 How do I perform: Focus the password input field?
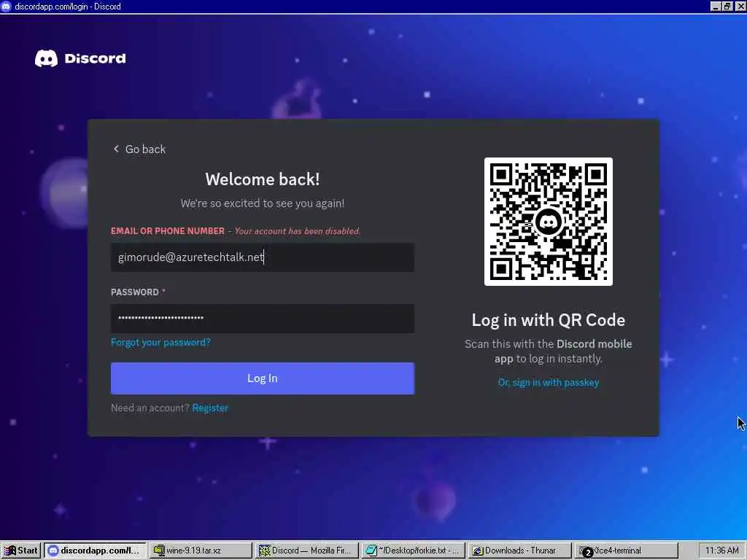pyautogui.click(x=263, y=318)
